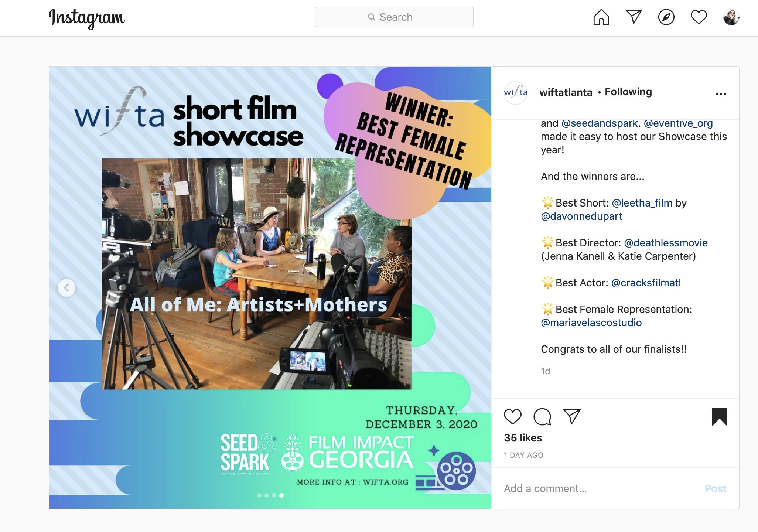Open your profile avatar menu
Viewport: 758px width, 532px height.
[731, 17]
